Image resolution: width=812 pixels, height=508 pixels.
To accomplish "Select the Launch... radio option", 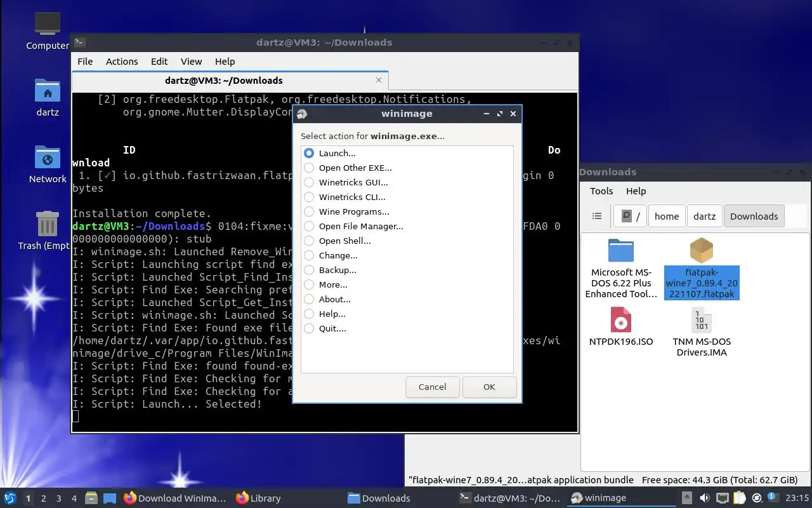I will [309, 153].
